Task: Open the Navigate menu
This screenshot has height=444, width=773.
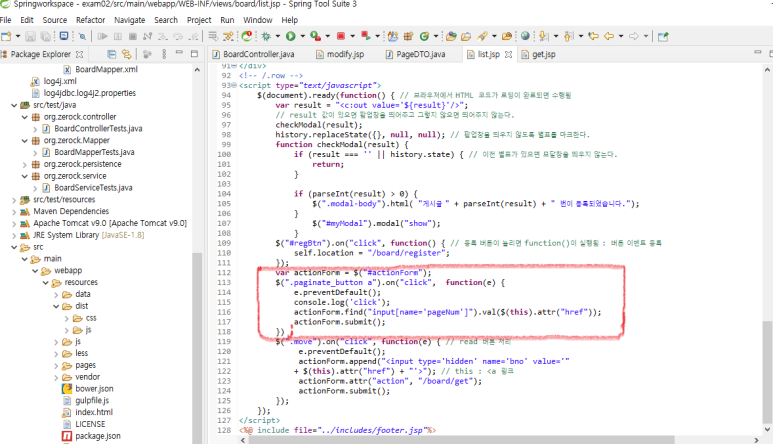Action: click(130, 20)
